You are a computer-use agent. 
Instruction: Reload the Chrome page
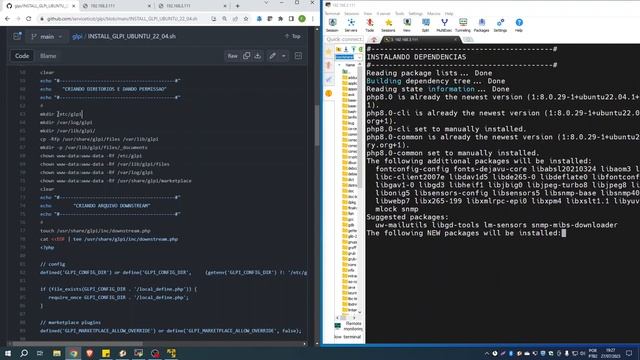[28, 19]
